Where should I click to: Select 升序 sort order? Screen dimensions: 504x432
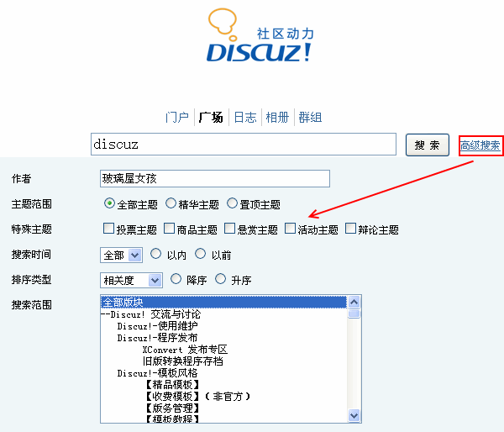[x=220, y=278]
